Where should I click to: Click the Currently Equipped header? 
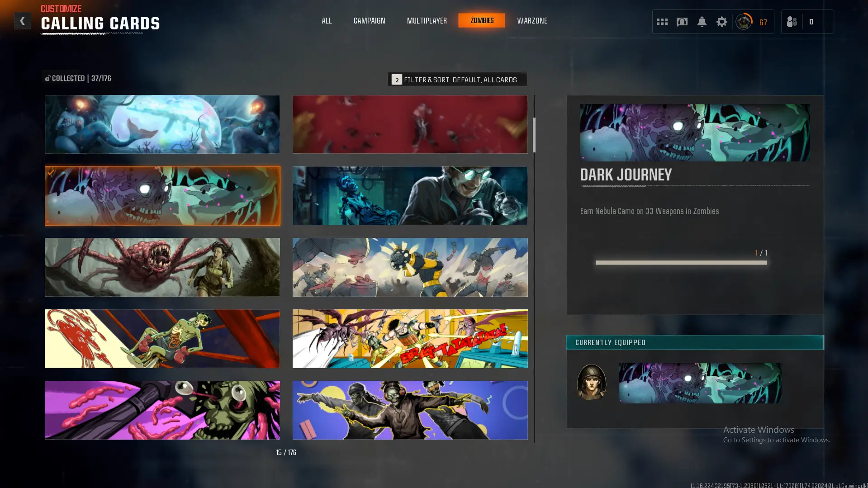(x=695, y=342)
